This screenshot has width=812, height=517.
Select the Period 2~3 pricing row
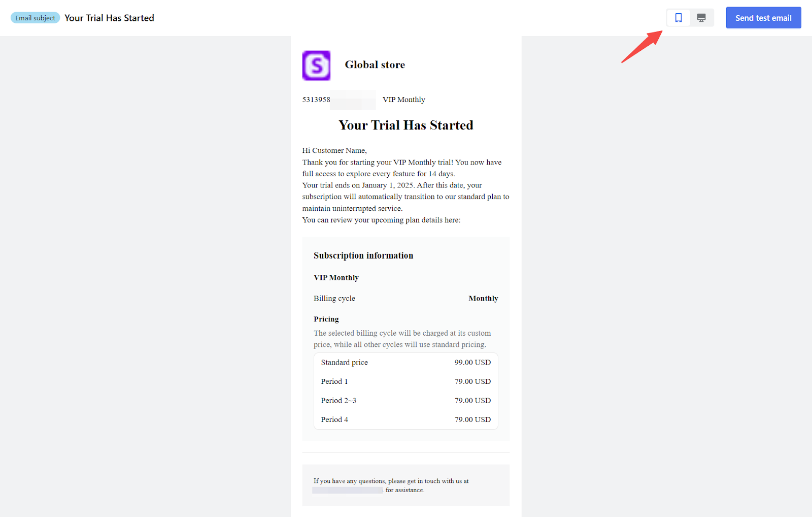click(405, 401)
